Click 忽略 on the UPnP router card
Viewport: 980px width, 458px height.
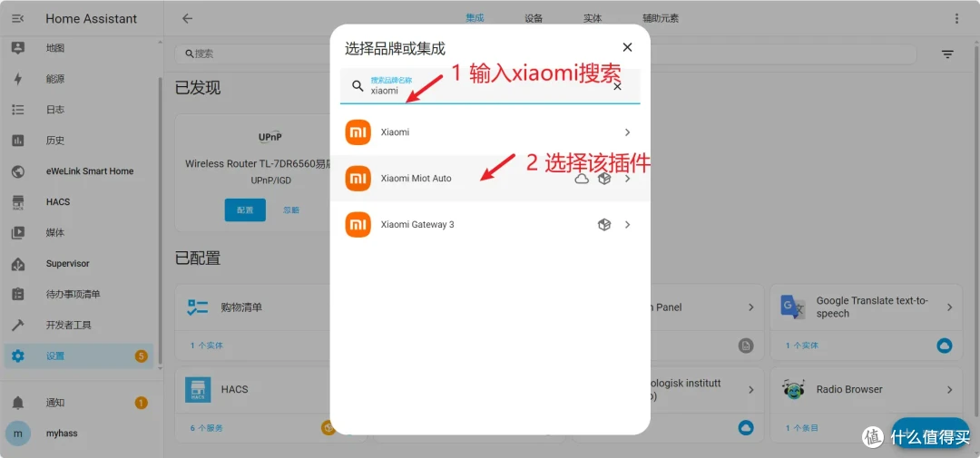click(291, 210)
